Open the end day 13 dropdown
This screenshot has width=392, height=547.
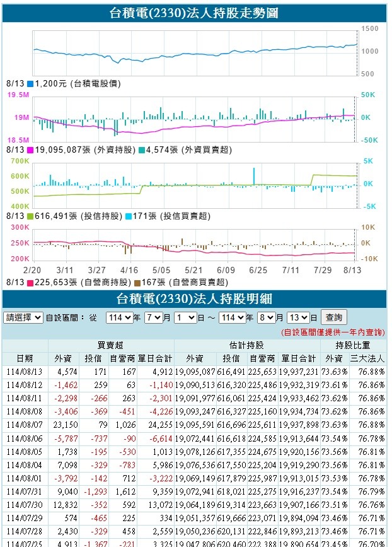point(298,317)
